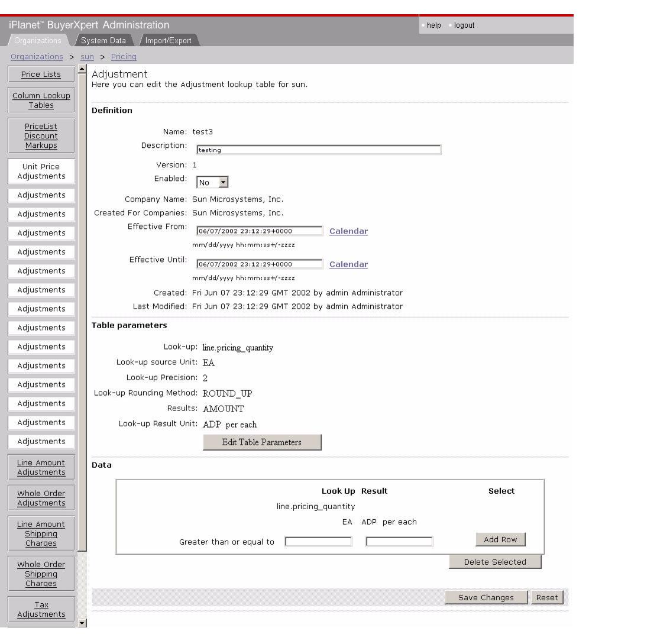Open the Pricing breadcrumb link

[x=124, y=57]
